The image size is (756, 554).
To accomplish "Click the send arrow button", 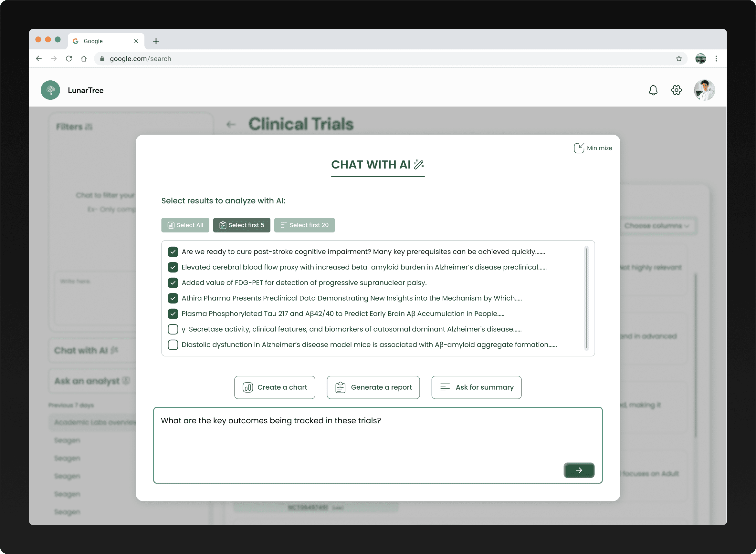I will click(579, 470).
